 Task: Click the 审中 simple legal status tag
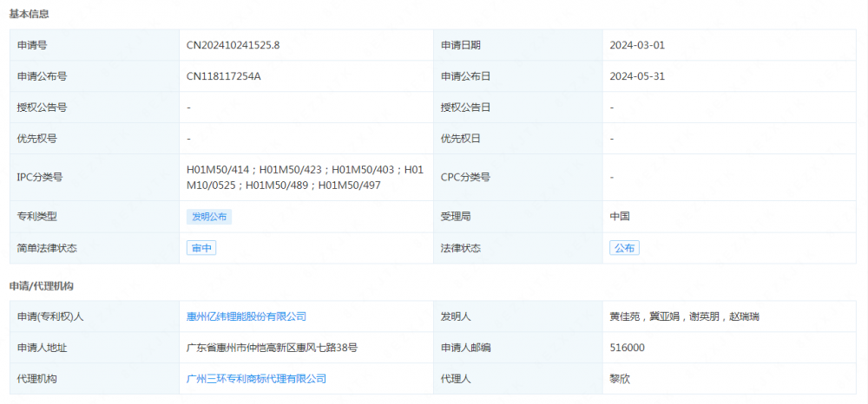point(201,248)
